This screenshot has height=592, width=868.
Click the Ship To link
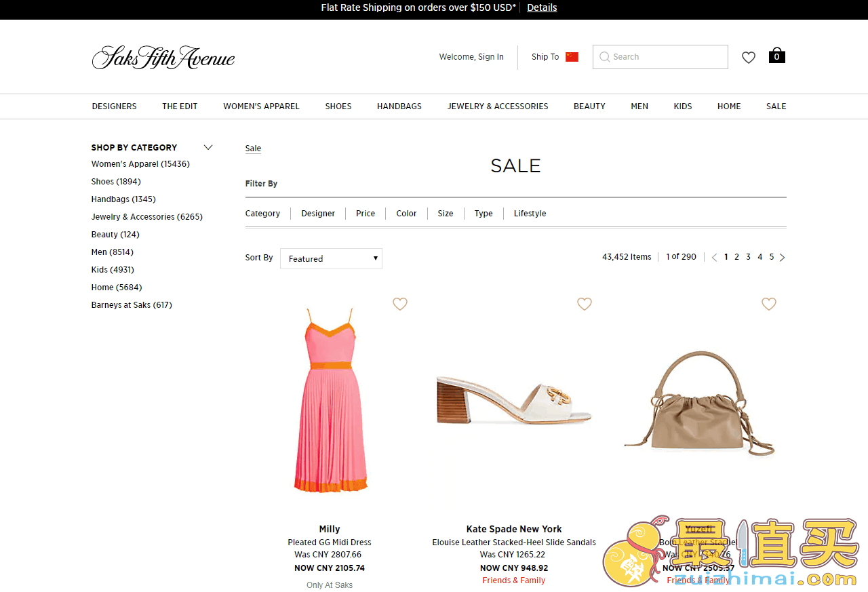click(x=545, y=57)
